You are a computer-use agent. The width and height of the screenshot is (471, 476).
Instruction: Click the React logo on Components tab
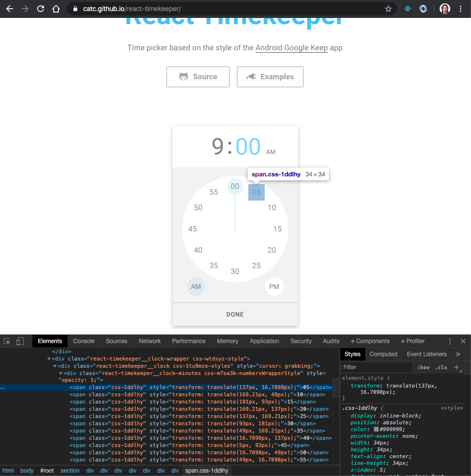pyautogui.click(x=352, y=341)
